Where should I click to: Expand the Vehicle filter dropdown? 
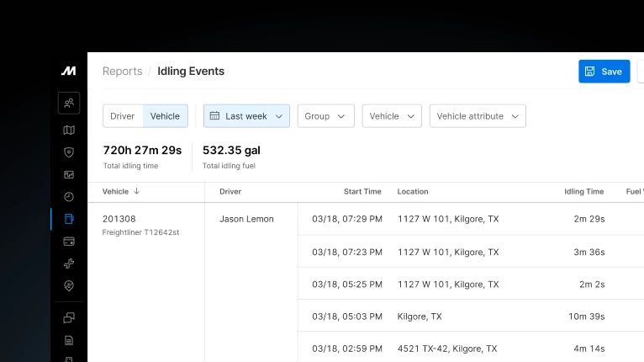pyautogui.click(x=392, y=116)
